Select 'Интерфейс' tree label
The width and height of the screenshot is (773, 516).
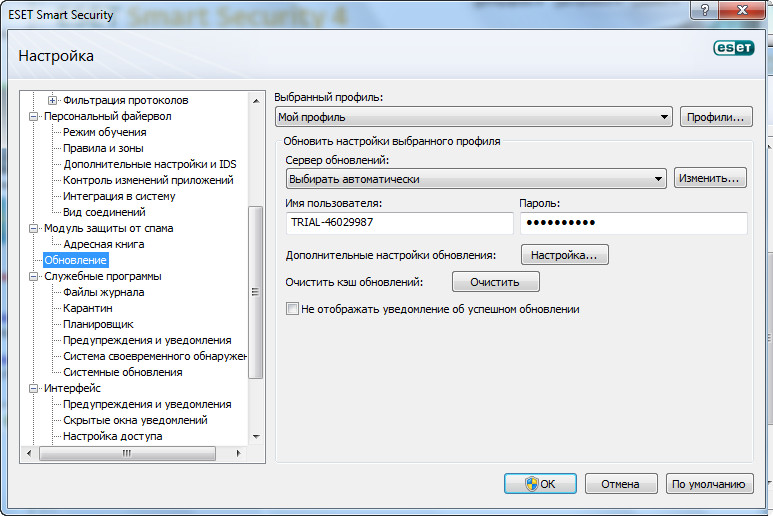pos(72,388)
